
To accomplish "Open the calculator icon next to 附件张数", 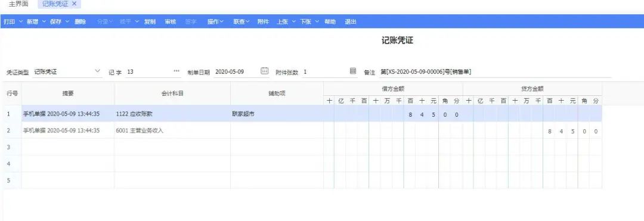I will tap(353, 71).
